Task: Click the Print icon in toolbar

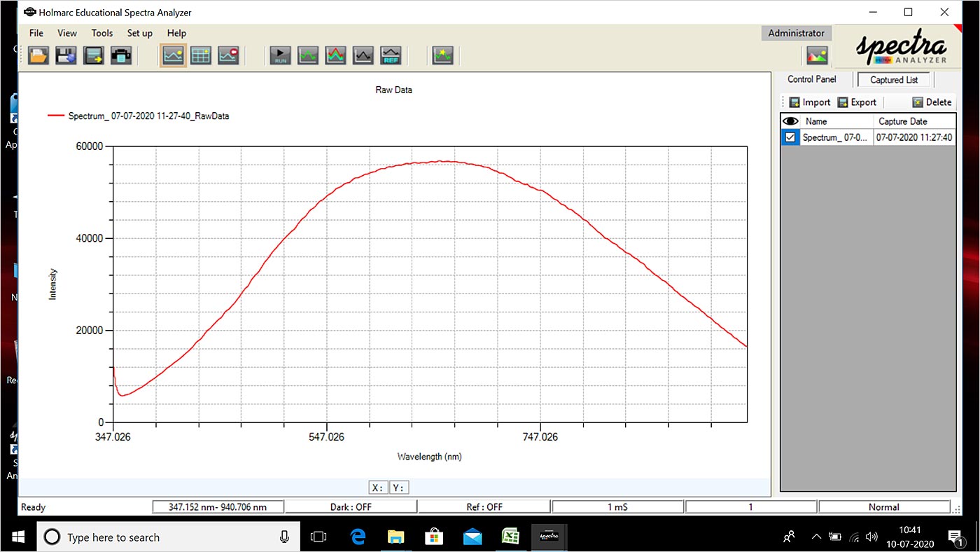Action: tap(121, 55)
